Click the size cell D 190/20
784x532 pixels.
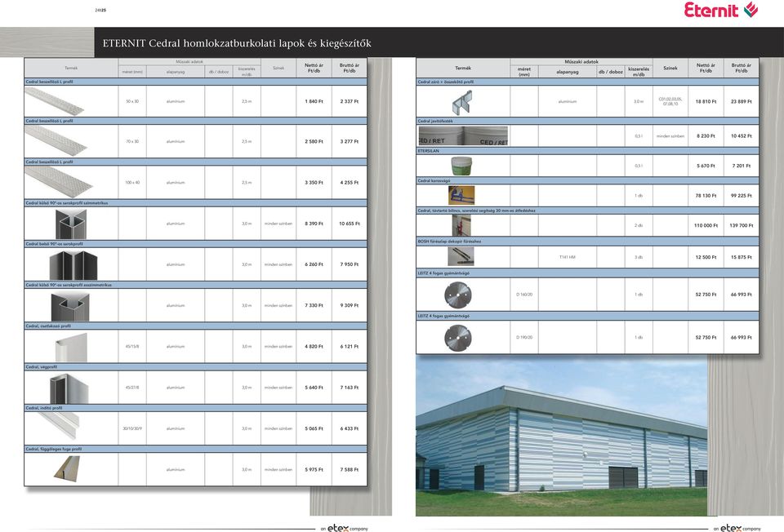[x=524, y=337]
